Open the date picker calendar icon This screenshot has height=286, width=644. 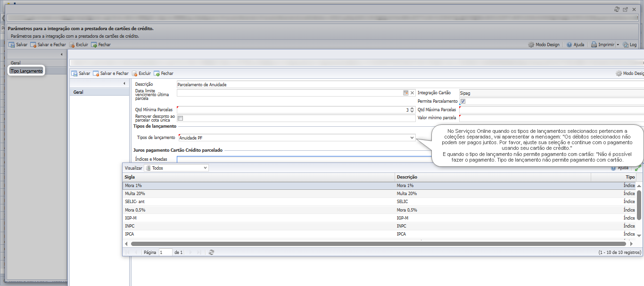(x=405, y=93)
